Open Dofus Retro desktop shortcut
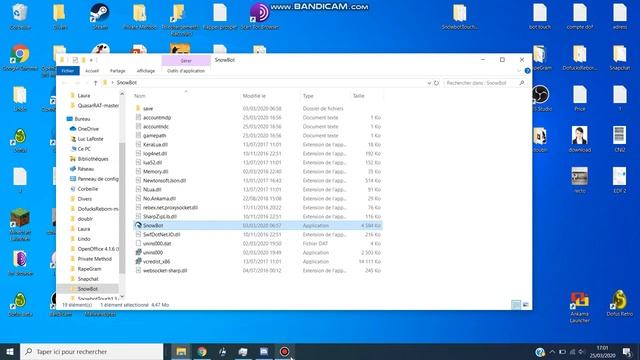640x360 pixels. (x=620, y=304)
